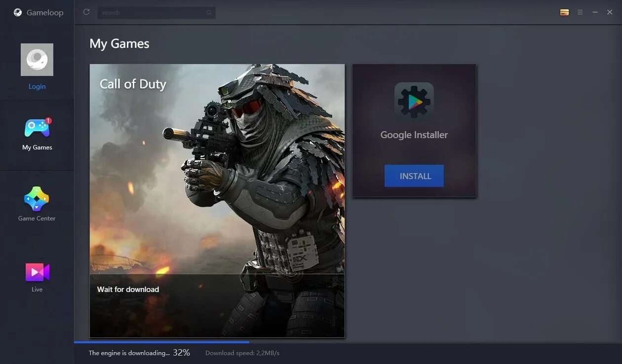Open the Game Center icon

point(37,198)
